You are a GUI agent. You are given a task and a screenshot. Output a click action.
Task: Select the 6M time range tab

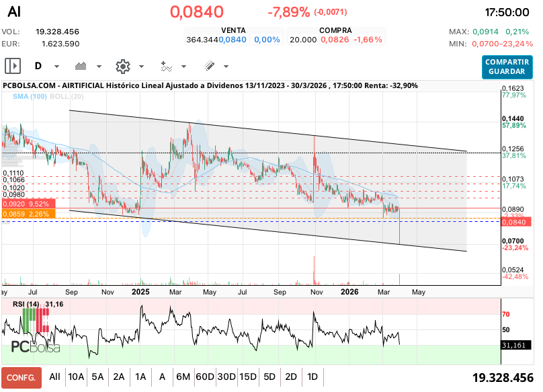(183, 377)
